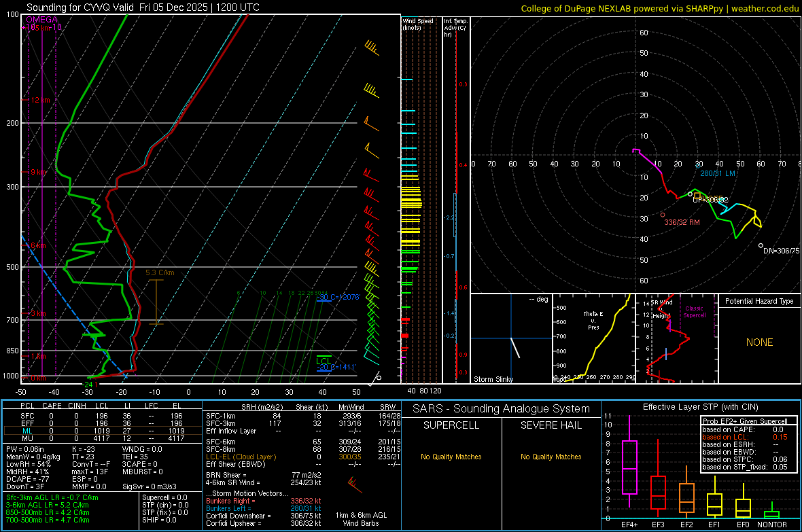
Task: Click the Prob EF2+ Given Supercell heading
Action: pyautogui.click(x=745, y=421)
